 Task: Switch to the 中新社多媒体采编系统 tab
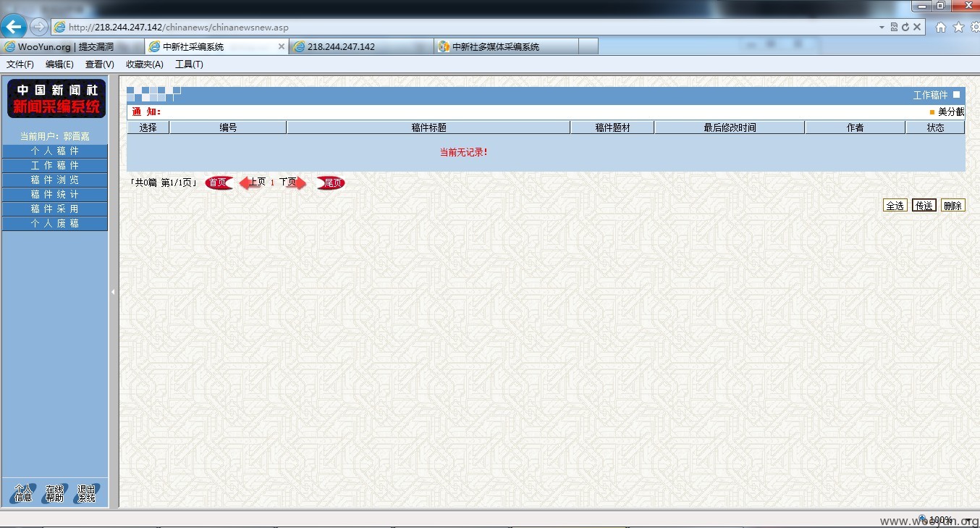click(x=507, y=46)
